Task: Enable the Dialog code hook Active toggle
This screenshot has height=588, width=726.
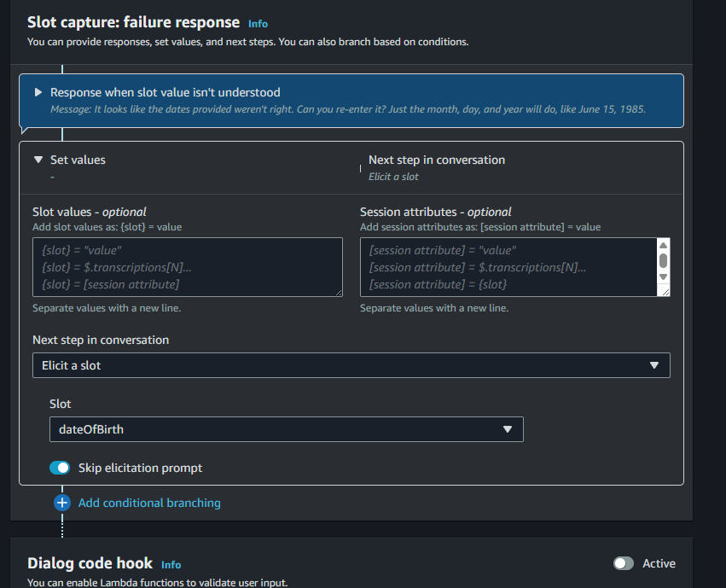Action: tap(624, 563)
